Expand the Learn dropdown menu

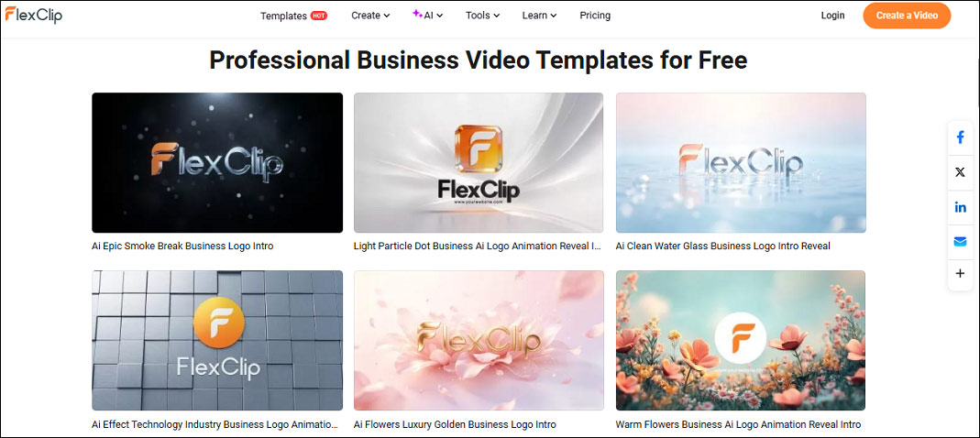coord(539,16)
